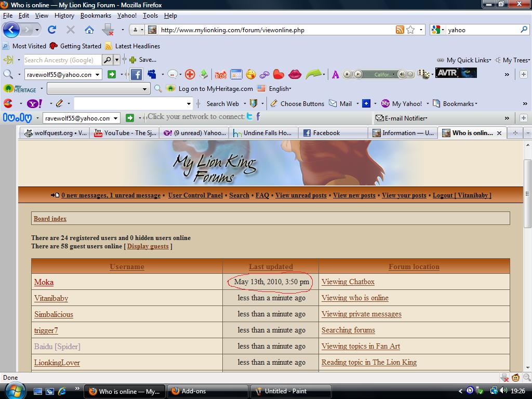This screenshot has width=532, height=399.
Task: Click the dice icon in toolbar
Action: click(424, 74)
